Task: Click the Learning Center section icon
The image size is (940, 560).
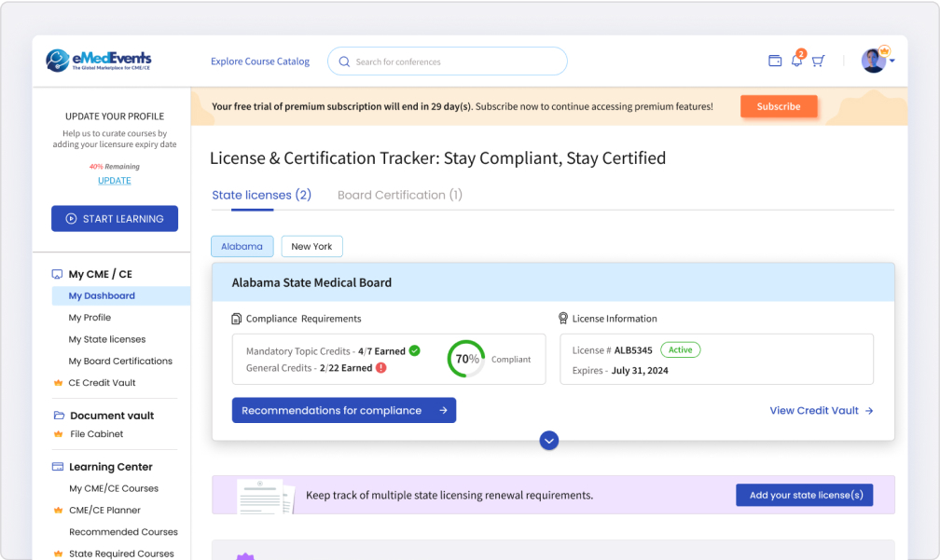Action: pyautogui.click(x=58, y=467)
